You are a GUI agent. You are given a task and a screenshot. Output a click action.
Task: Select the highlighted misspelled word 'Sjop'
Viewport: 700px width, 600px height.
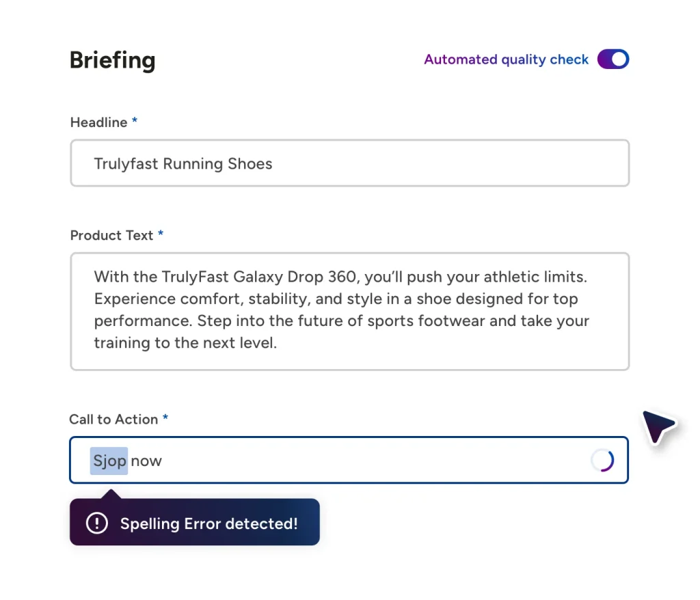pyautogui.click(x=109, y=461)
